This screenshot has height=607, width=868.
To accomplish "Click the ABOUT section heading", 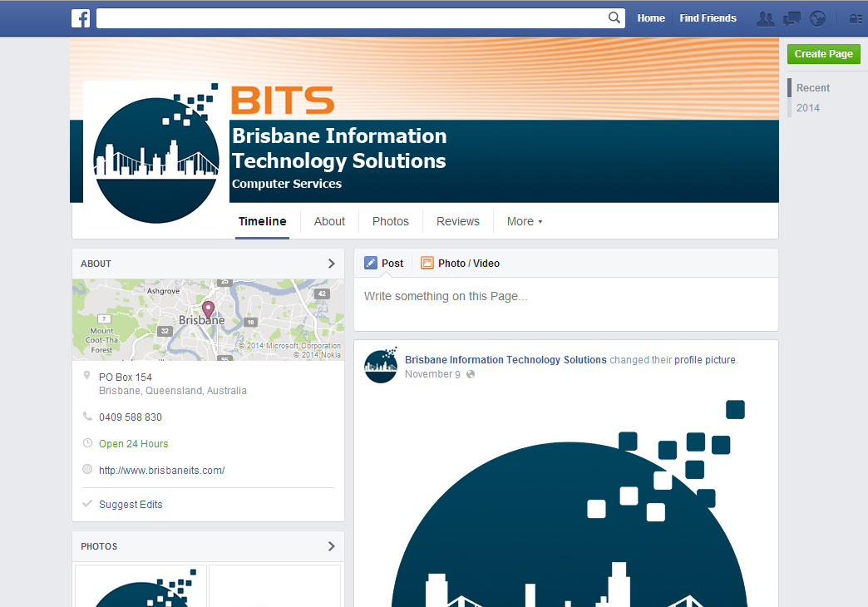I will (96, 264).
